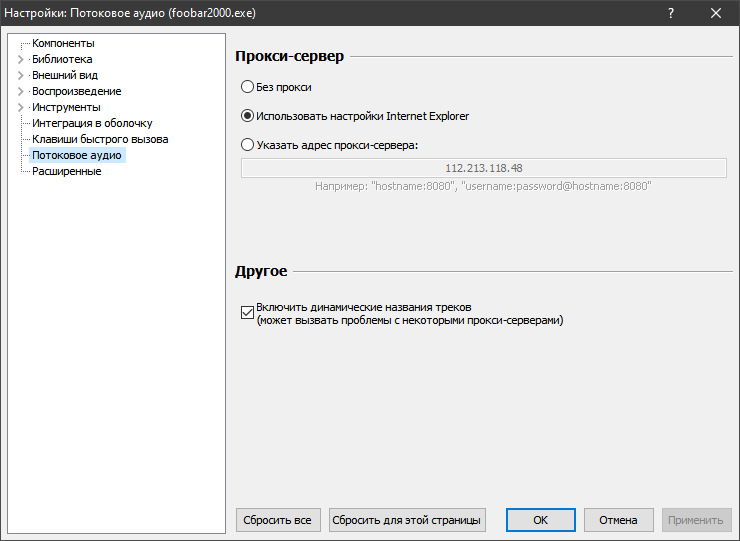Click 'Сбросить для этой страницы' button

coord(407,520)
